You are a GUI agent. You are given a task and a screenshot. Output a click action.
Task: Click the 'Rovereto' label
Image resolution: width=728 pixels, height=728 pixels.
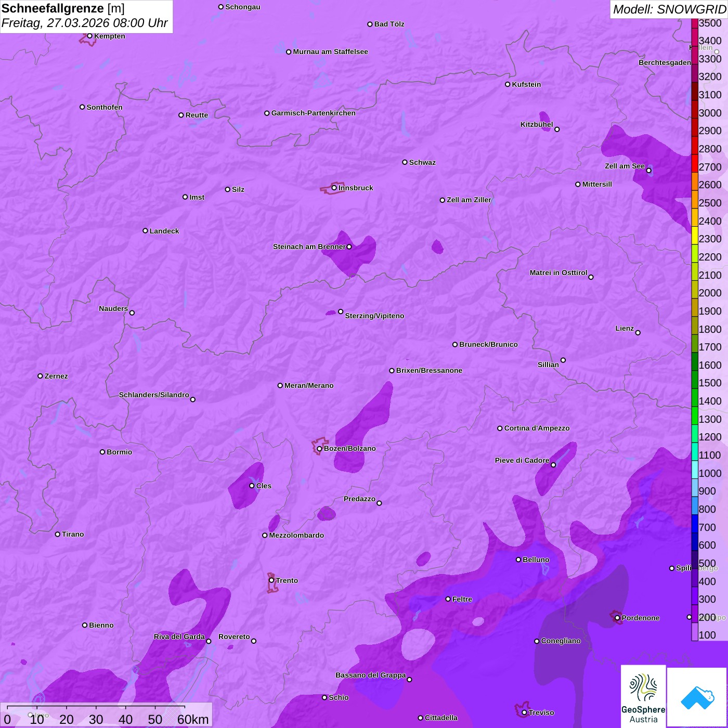point(234,636)
